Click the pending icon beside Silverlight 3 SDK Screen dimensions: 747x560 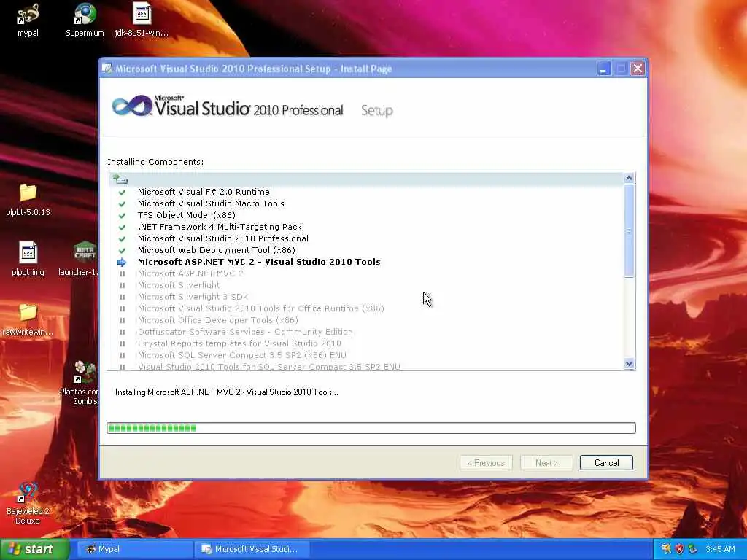point(122,297)
